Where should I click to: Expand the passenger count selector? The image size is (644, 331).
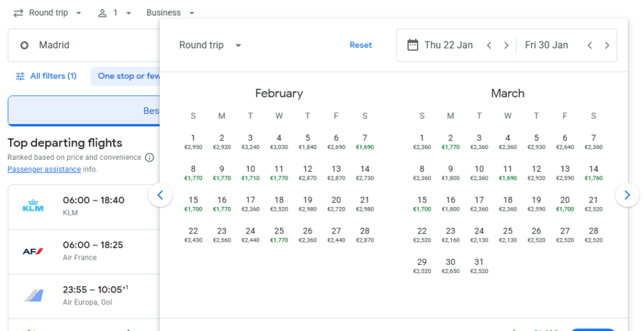[x=114, y=13]
